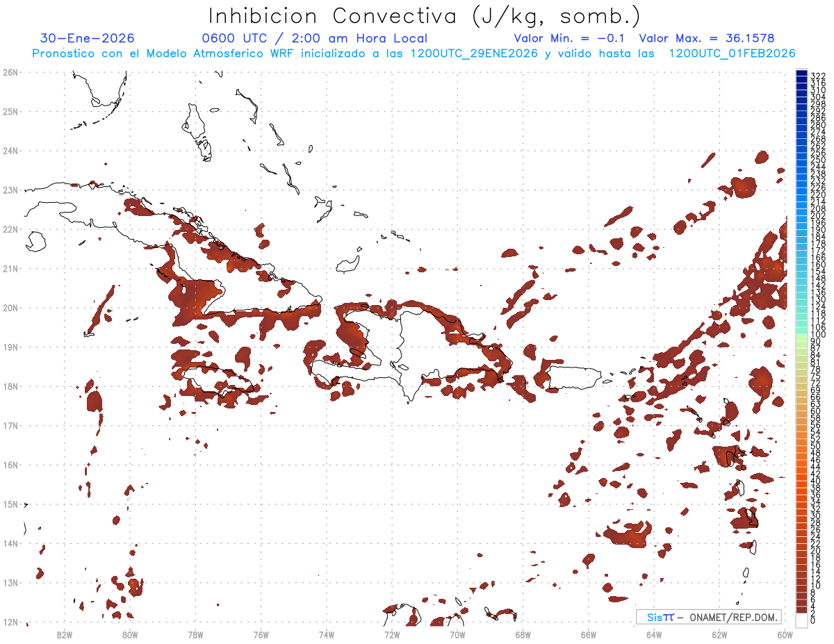Screen dimensions: 834x644
Task: Click the 22N latitude label
Action: [10, 229]
